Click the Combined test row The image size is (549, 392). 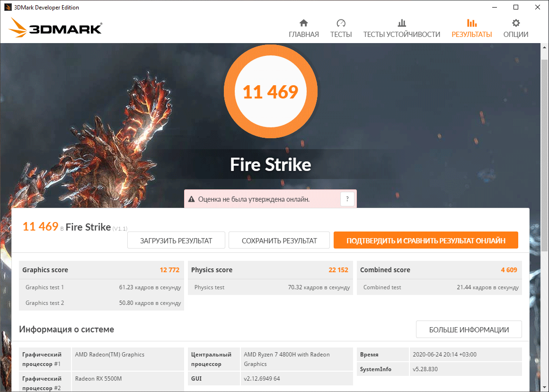pos(439,287)
